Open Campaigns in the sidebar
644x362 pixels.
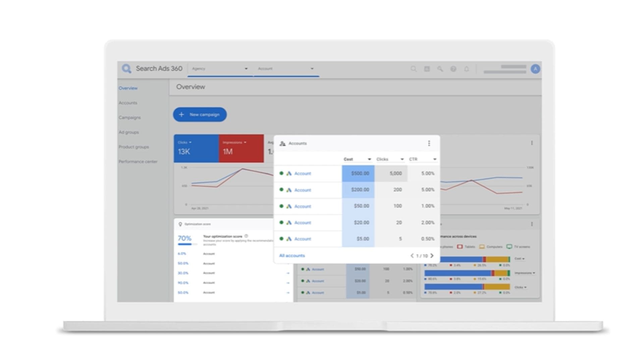(129, 118)
